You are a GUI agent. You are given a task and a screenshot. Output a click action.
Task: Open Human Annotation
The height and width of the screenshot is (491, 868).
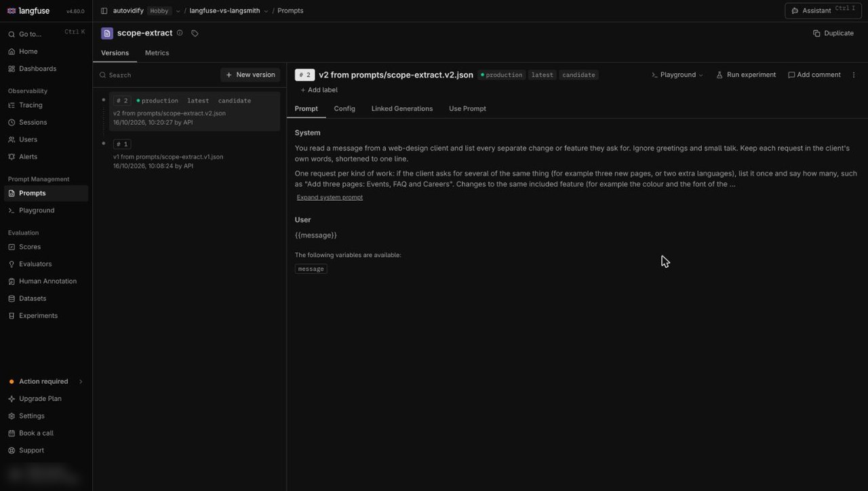46,281
